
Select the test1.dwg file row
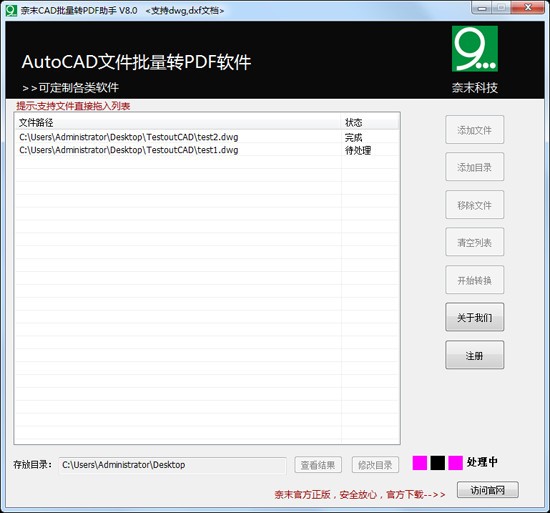click(207, 150)
